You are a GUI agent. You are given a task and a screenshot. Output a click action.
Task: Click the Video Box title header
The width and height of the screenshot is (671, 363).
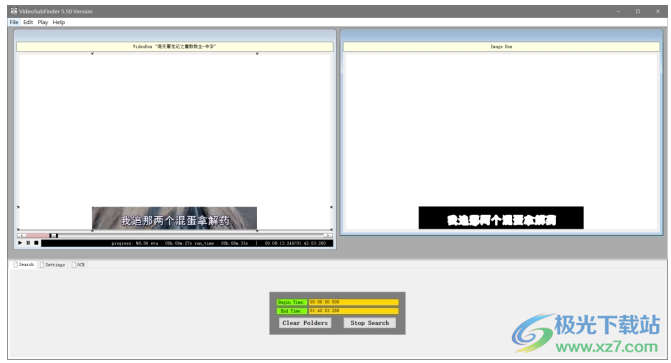coord(175,46)
